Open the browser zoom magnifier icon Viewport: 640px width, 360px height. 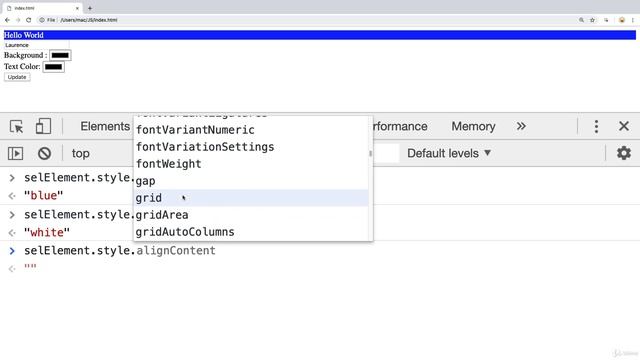(x=581, y=20)
